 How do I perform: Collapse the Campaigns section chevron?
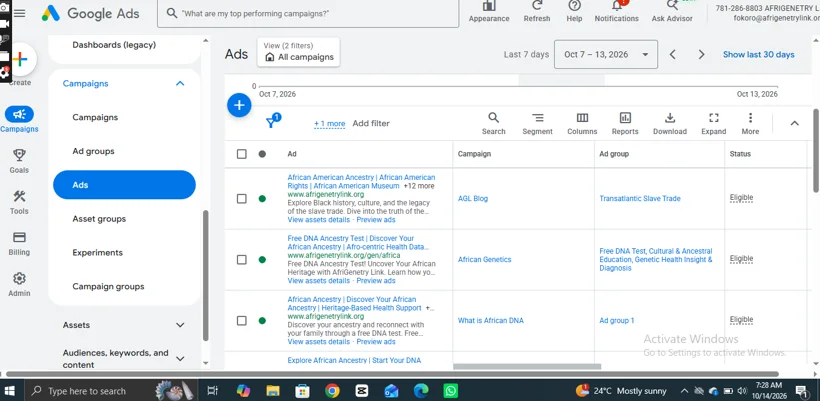coord(180,84)
